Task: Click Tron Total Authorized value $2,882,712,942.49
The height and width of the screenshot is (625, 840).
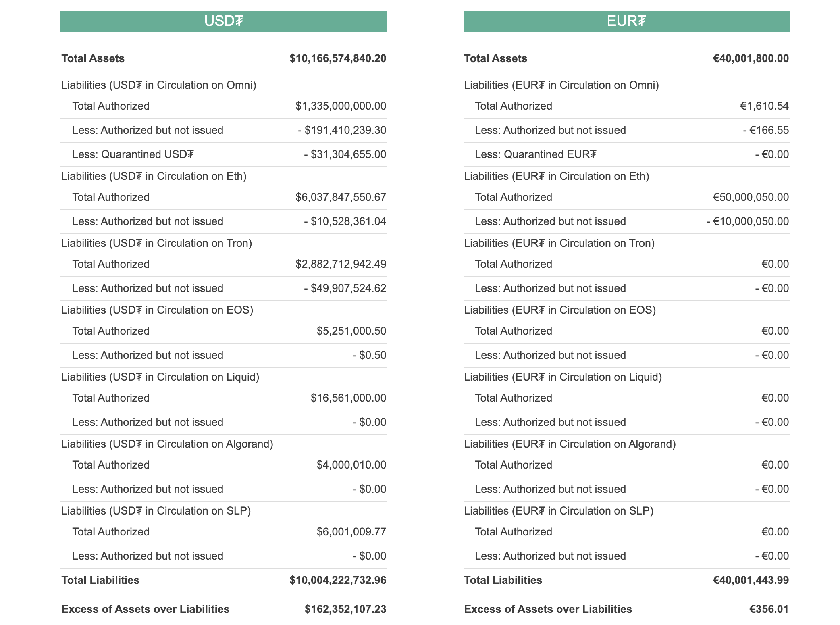Action: click(x=341, y=264)
